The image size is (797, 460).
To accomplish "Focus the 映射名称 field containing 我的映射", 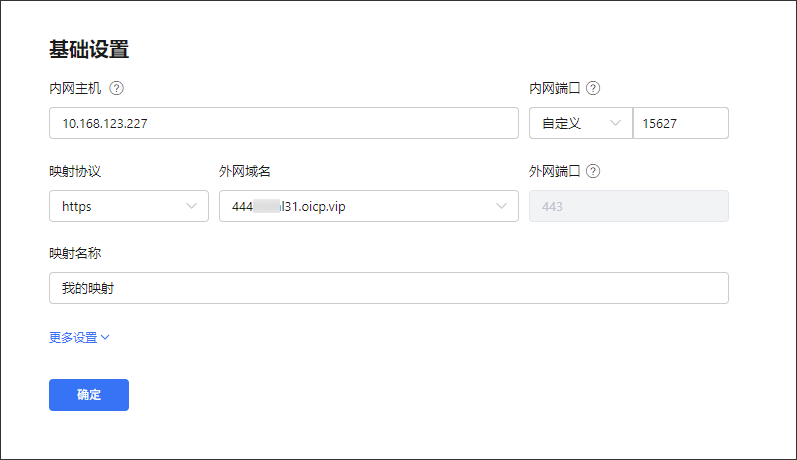I will (x=388, y=288).
